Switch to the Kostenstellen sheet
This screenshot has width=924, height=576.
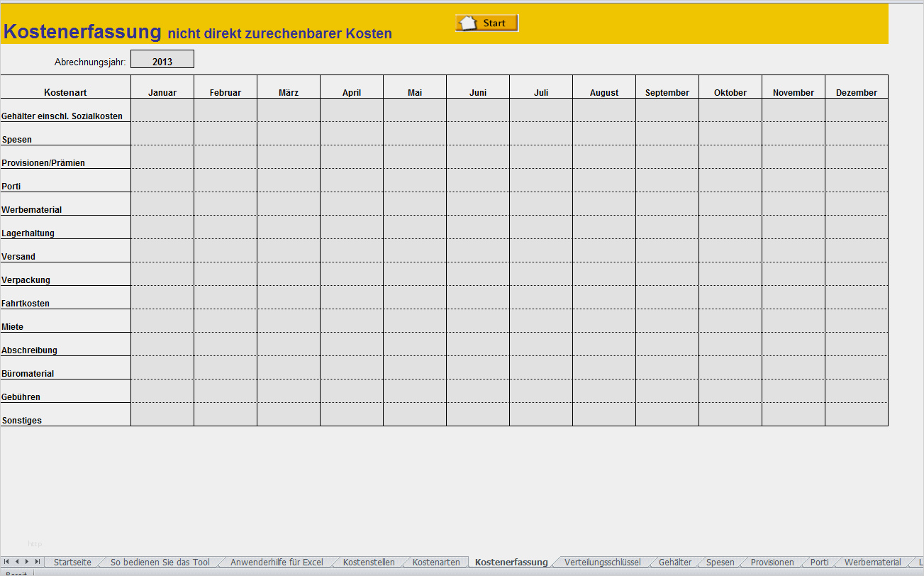(369, 562)
